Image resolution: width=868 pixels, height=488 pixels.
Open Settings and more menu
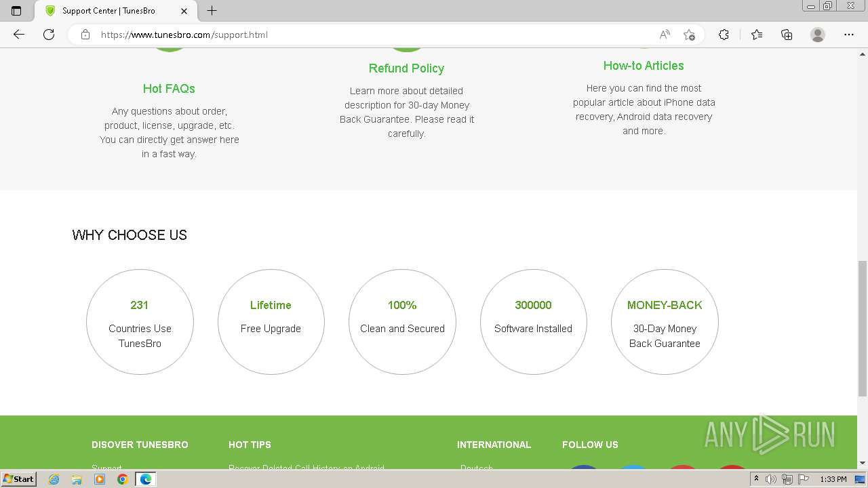click(x=849, y=35)
